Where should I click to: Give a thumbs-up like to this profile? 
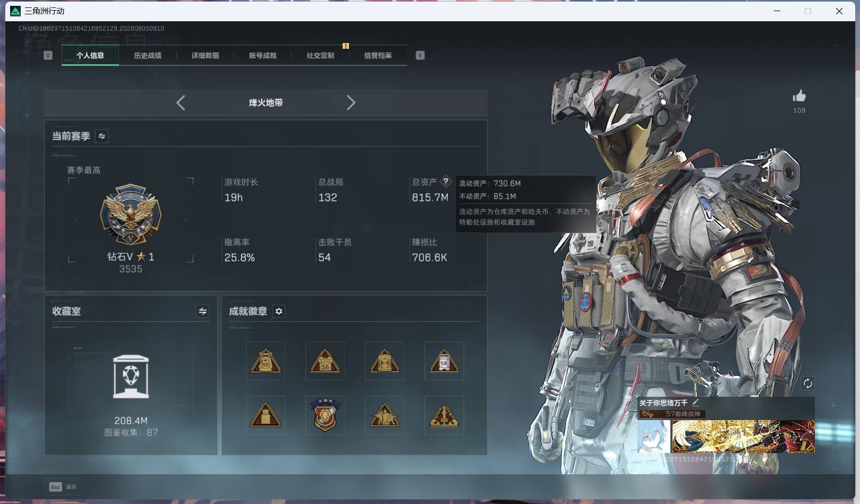799,96
